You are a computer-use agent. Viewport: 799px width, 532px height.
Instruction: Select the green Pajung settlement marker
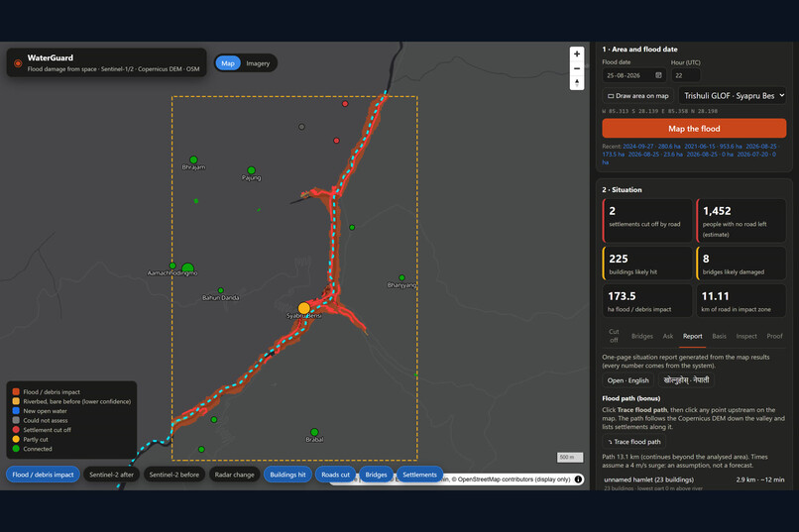251,170
